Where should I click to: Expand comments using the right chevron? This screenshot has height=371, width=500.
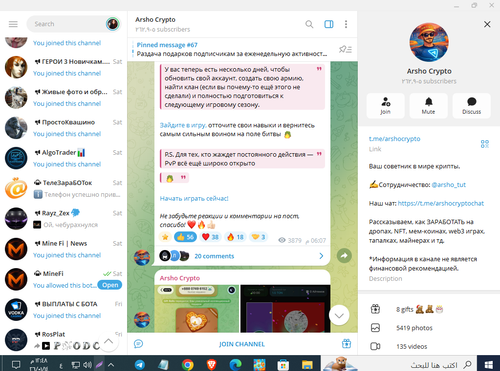coord(321,256)
